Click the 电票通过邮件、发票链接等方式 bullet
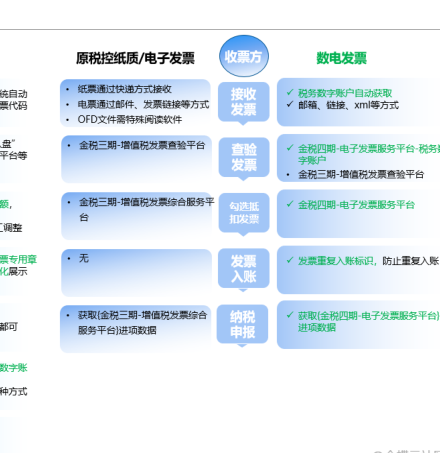440x453 pixels. [143, 104]
